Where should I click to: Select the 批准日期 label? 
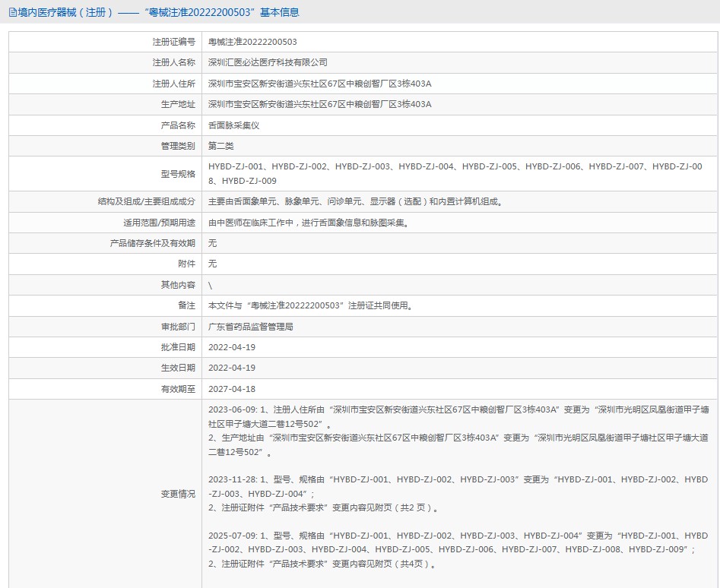pyautogui.click(x=178, y=347)
